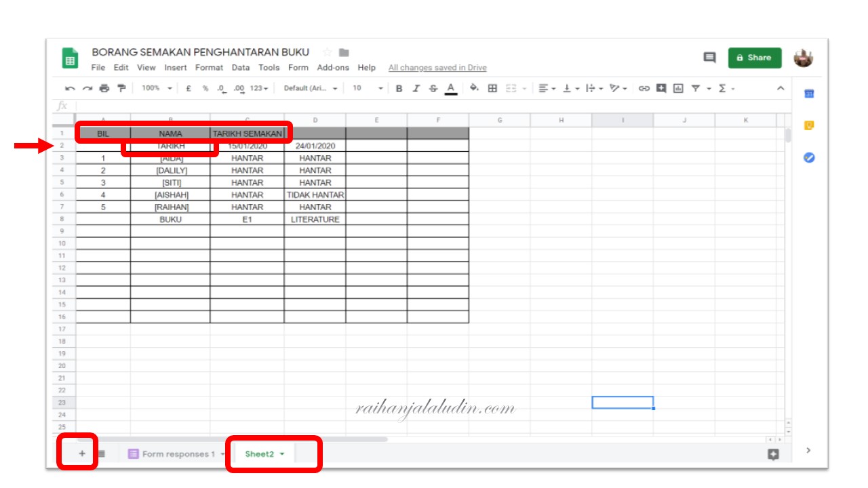Open Tasks in the side panel
868x488 pixels.
(809, 157)
